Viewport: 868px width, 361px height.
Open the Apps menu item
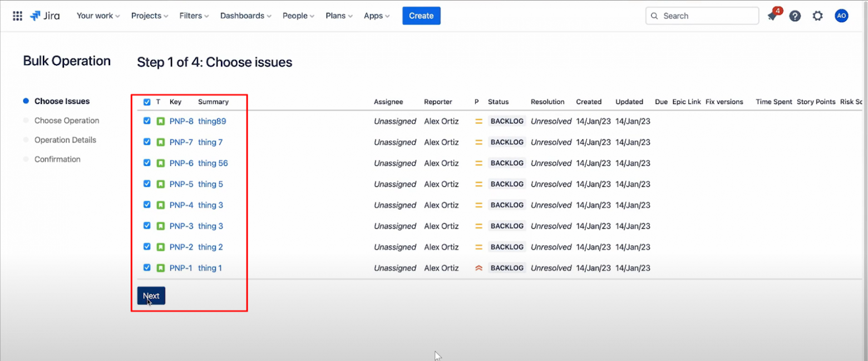point(376,16)
